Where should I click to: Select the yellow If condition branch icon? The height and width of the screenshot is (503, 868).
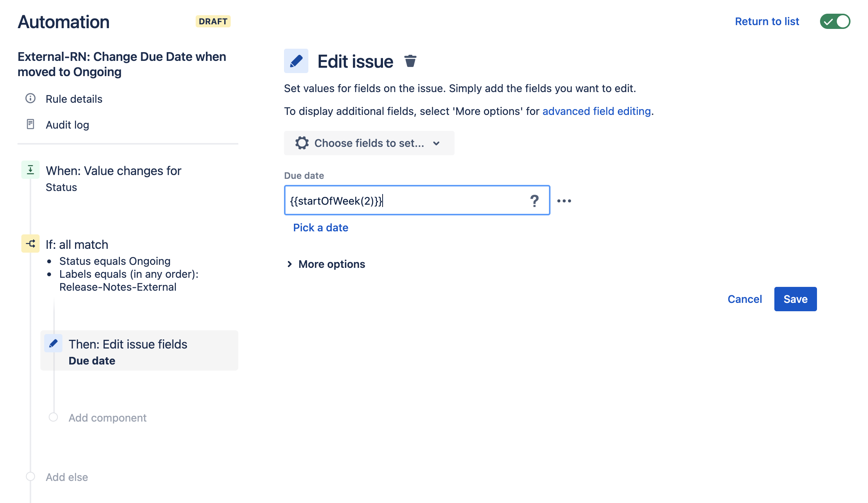(x=30, y=244)
